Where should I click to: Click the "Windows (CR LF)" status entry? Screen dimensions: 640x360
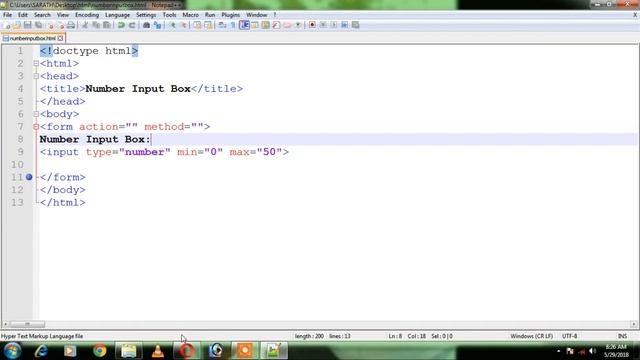(531, 336)
